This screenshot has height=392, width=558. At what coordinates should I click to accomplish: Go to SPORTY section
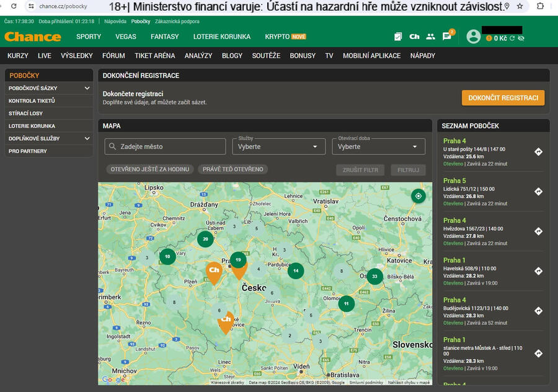tap(89, 37)
